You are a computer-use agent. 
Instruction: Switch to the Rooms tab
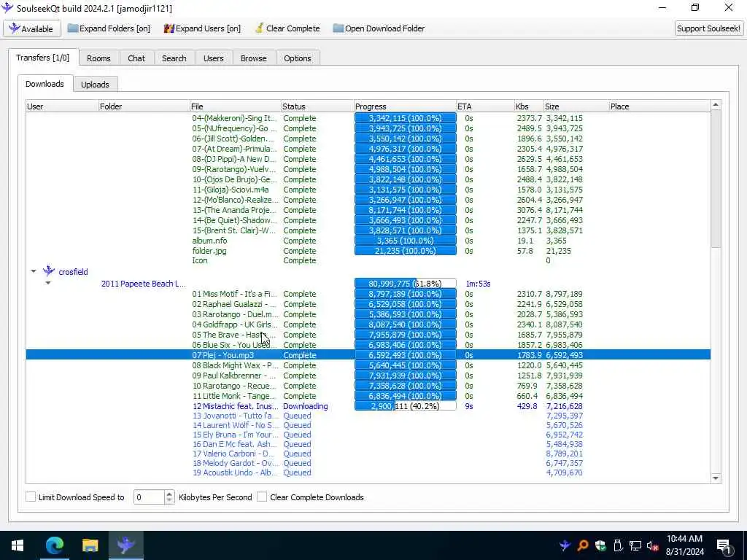(98, 58)
